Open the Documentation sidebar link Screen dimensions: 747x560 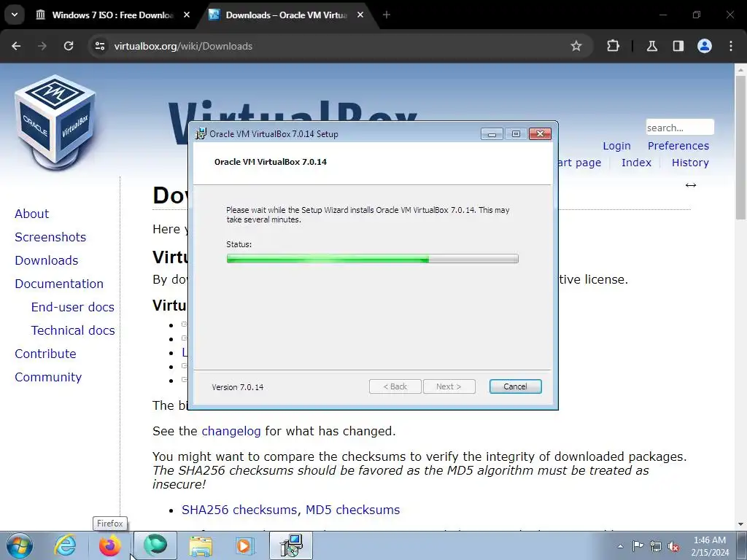58,284
